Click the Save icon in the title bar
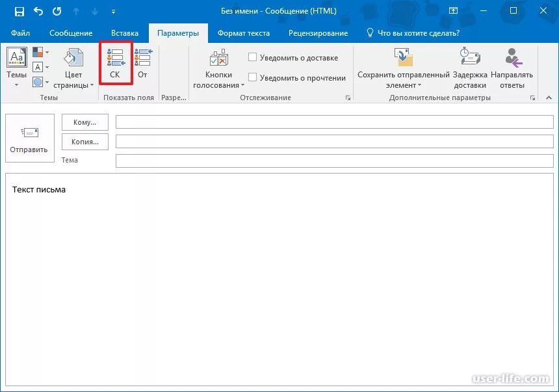The height and width of the screenshot is (392, 559). click(19, 12)
